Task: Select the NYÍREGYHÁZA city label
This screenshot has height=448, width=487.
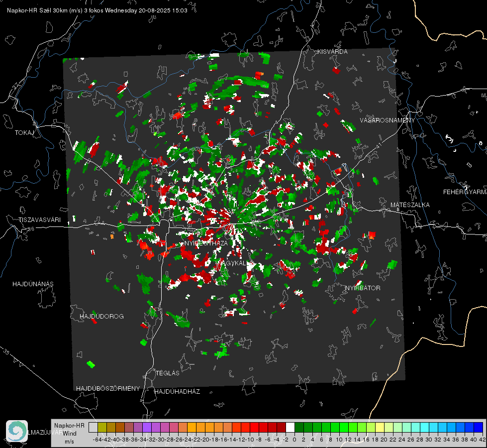Action: click(206, 243)
